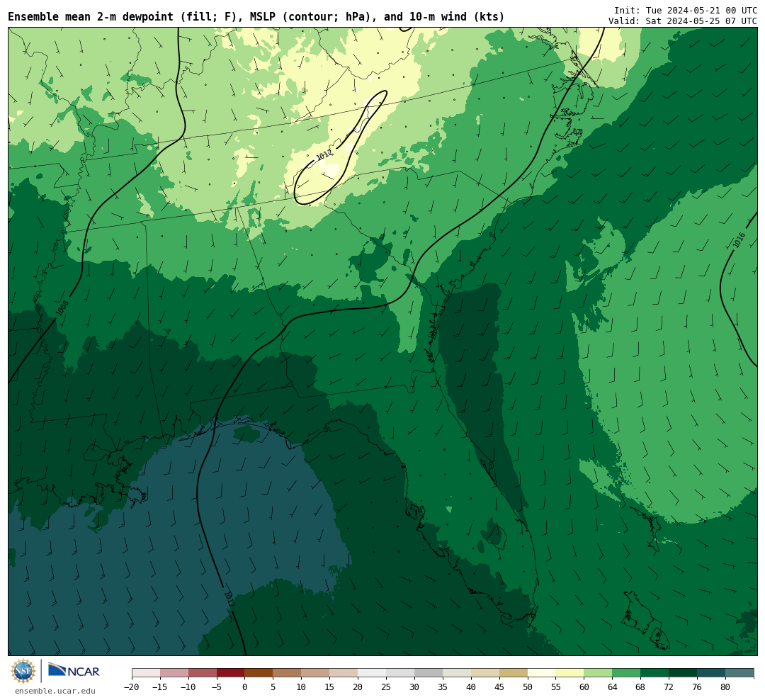This screenshot has width=765, height=700.
Task: Pick the sand 40 to 45 swatch
Action: pos(485,673)
